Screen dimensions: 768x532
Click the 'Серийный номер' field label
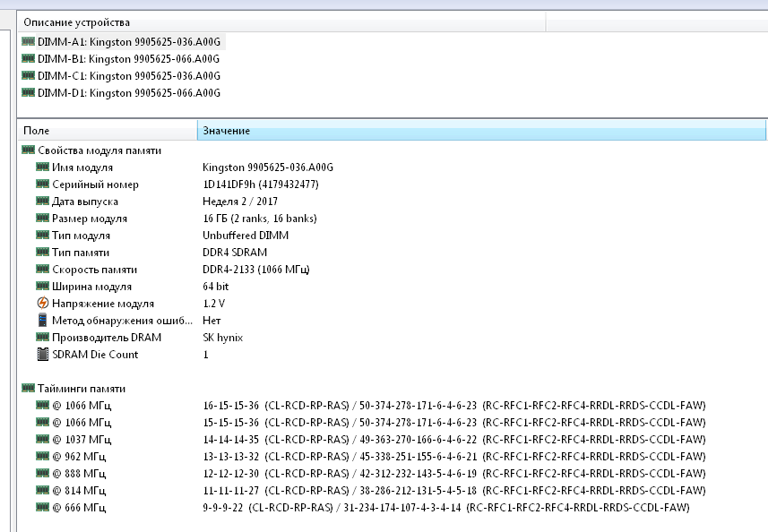tap(96, 184)
